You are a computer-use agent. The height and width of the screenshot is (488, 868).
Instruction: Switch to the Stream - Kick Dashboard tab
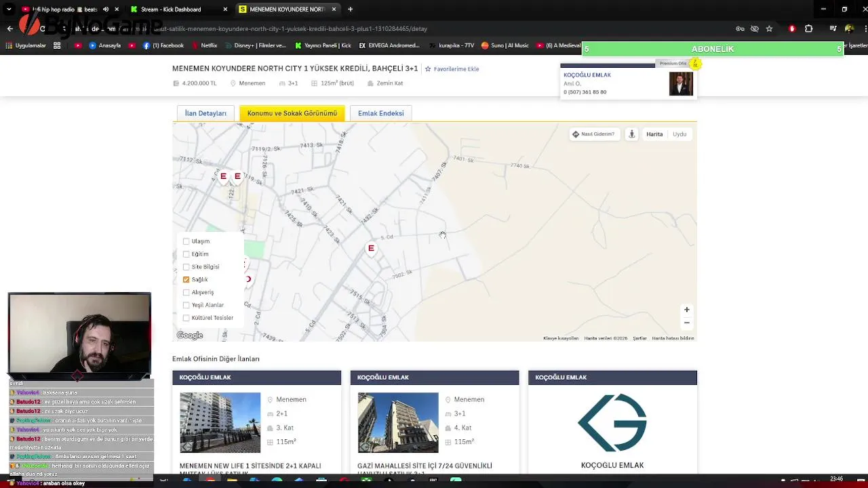point(178,9)
